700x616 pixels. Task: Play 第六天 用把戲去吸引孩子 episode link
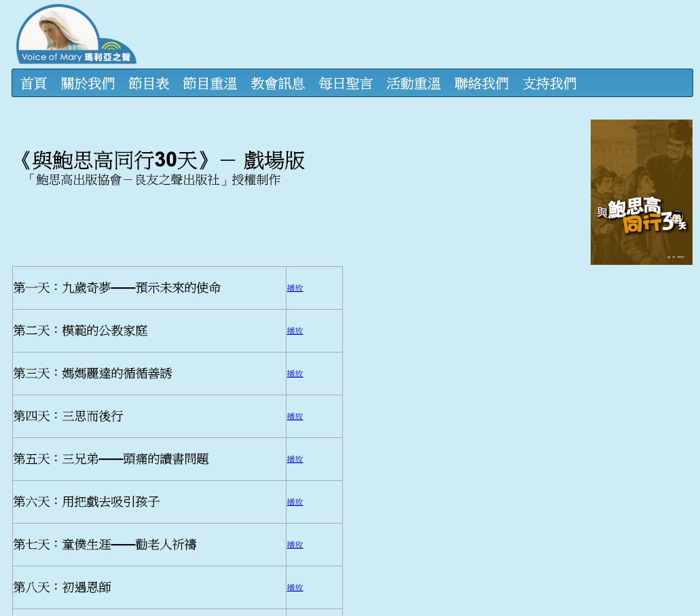click(295, 503)
